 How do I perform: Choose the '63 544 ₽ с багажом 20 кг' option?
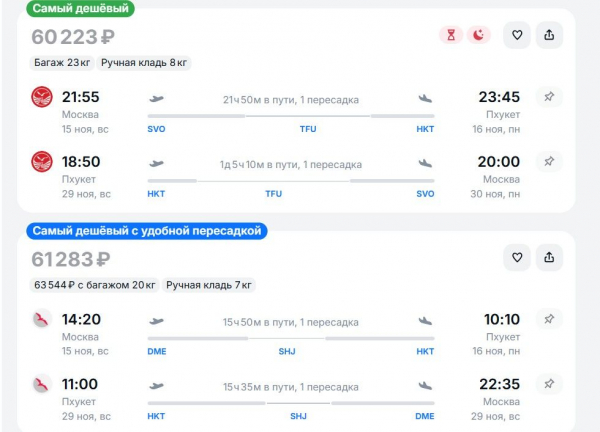coord(95,285)
